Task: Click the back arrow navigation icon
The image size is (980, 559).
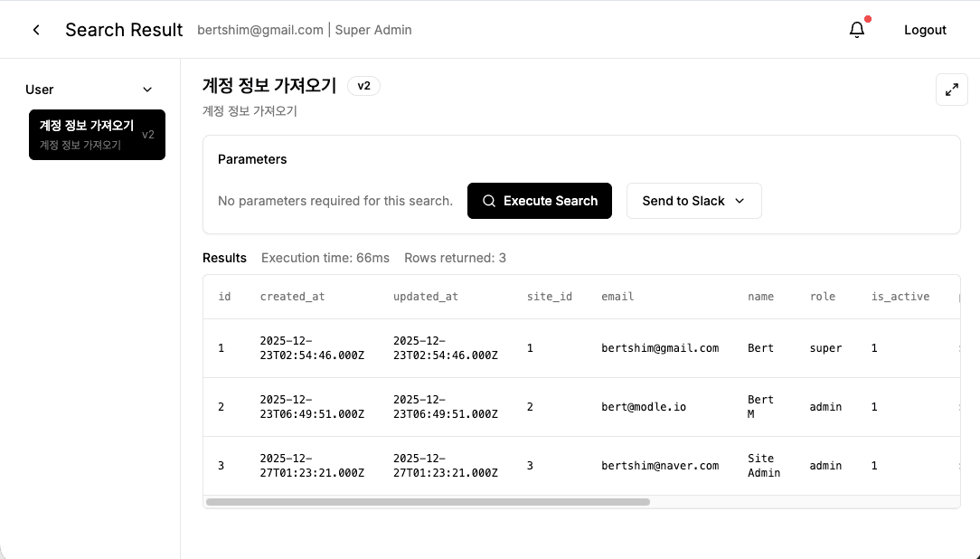Action: [x=35, y=30]
